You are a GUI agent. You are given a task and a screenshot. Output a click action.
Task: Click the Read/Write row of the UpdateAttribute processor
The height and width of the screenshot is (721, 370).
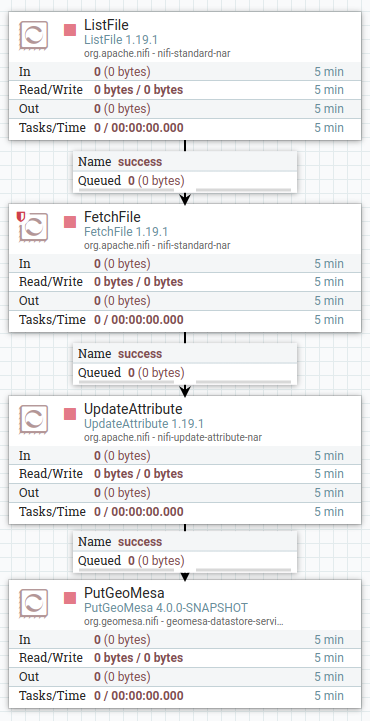pos(185,474)
